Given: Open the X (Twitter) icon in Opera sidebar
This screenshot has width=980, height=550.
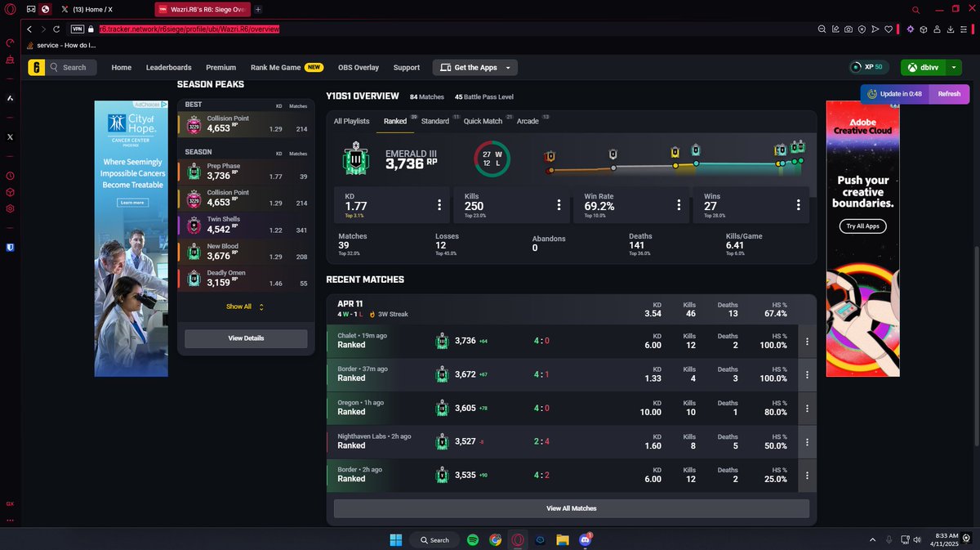Looking at the screenshot, I should (x=10, y=137).
